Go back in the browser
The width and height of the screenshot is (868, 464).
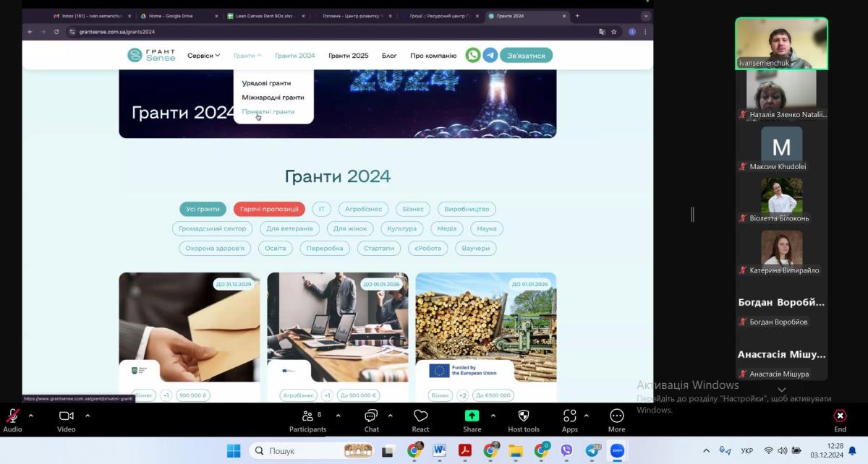30,32
